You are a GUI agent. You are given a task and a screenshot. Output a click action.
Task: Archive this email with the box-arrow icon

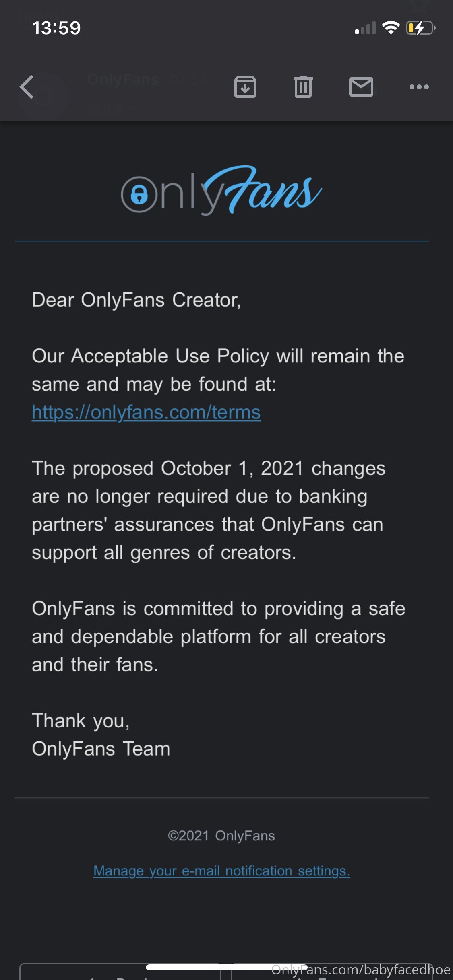tap(245, 86)
